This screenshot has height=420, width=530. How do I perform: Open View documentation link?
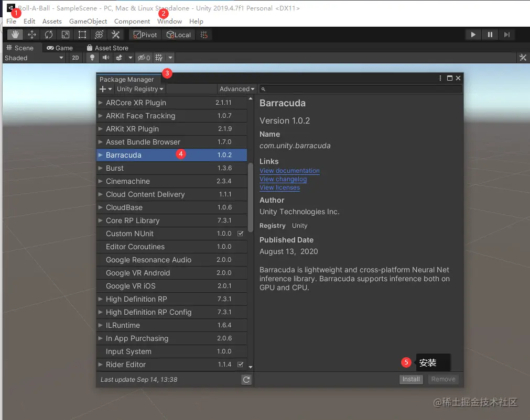[289, 171]
